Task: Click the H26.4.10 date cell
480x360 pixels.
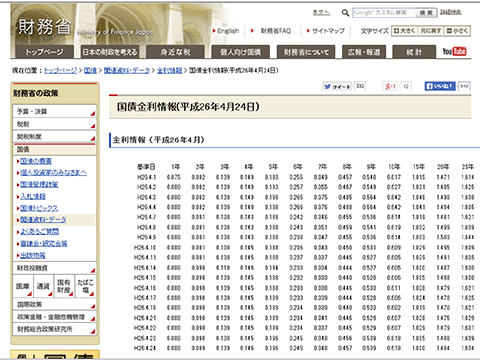Action: point(145,248)
